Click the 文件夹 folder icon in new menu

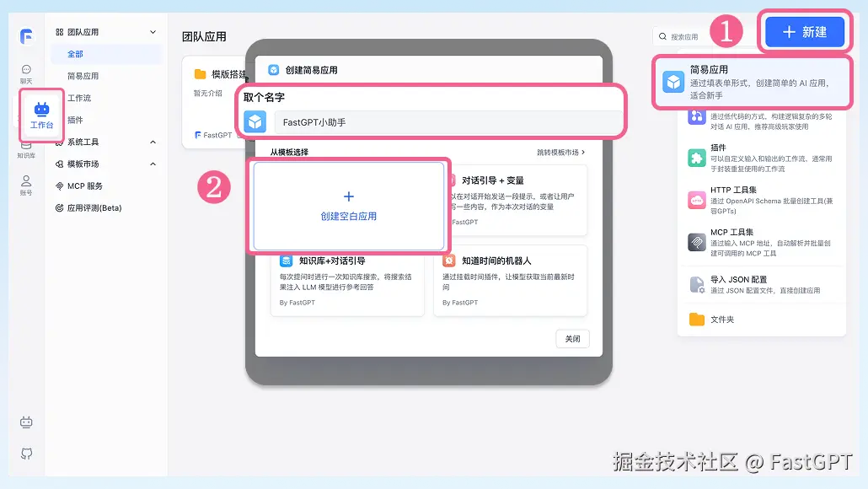pyautogui.click(x=696, y=320)
